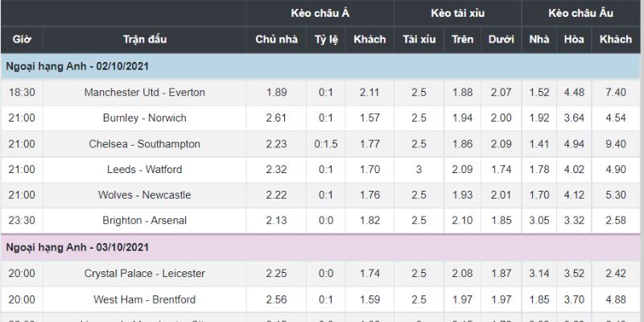Open the Brighton - Arsenal match
Screen dimensions: 644x322
[x=145, y=221]
